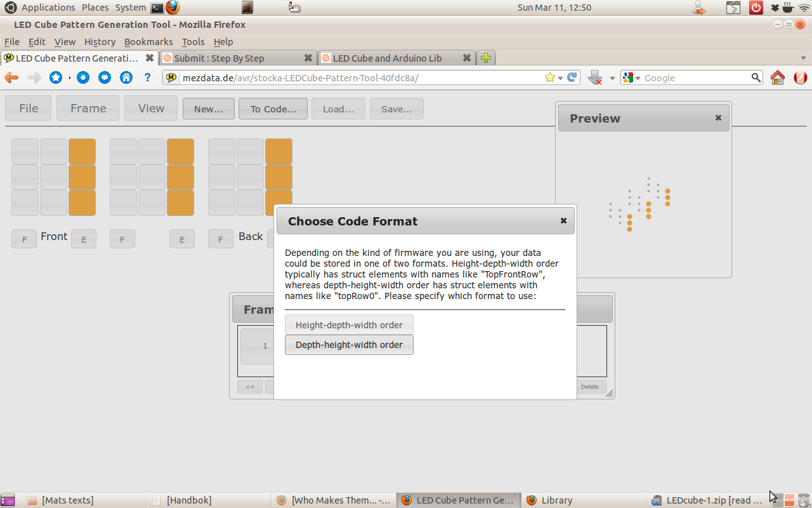Open Firefox Edit menu
Screen dimensions: 812x508
pos(37,41)
